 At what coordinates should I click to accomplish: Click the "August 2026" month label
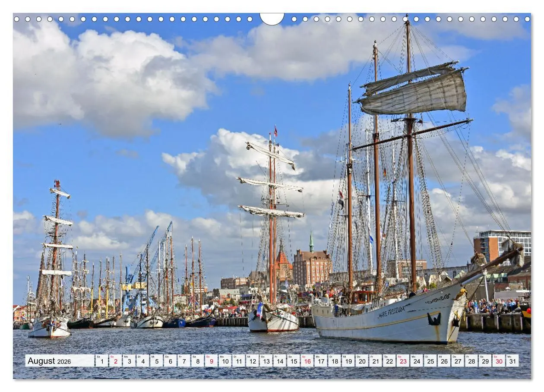49,361
